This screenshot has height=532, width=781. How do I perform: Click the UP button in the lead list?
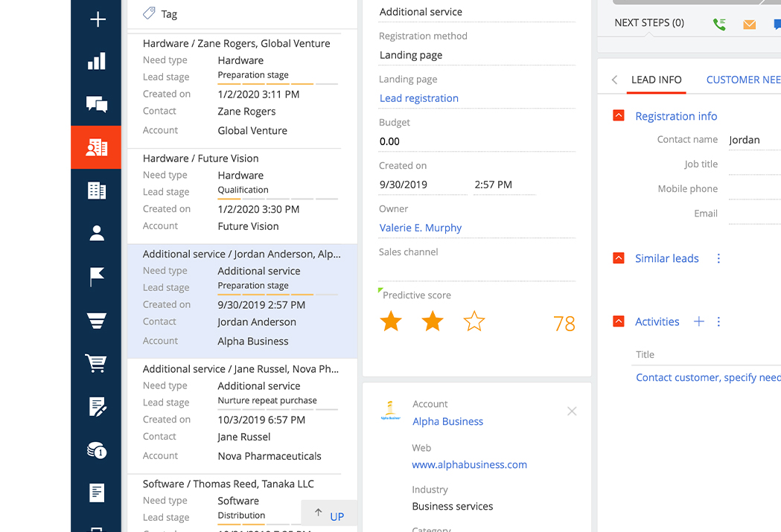click(329, 516)
